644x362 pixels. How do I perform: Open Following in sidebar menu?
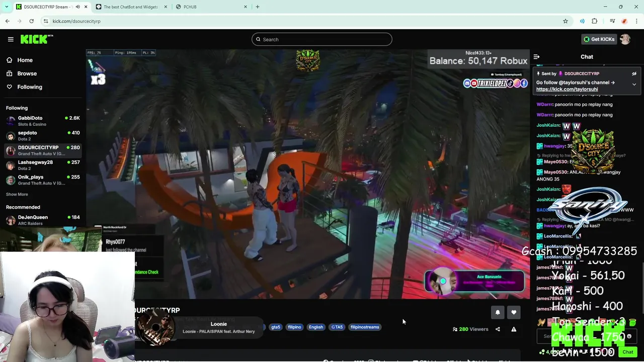coord(30,87)
